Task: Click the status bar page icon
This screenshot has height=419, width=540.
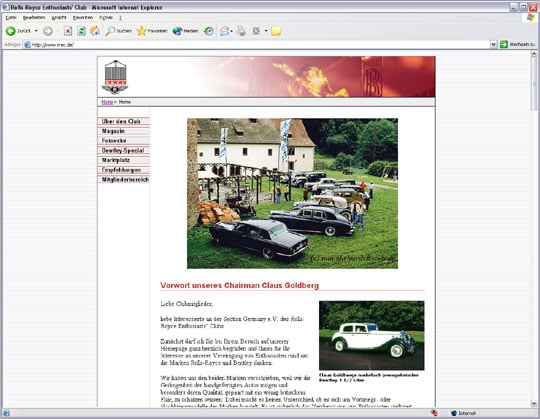Action: (6, 413)
